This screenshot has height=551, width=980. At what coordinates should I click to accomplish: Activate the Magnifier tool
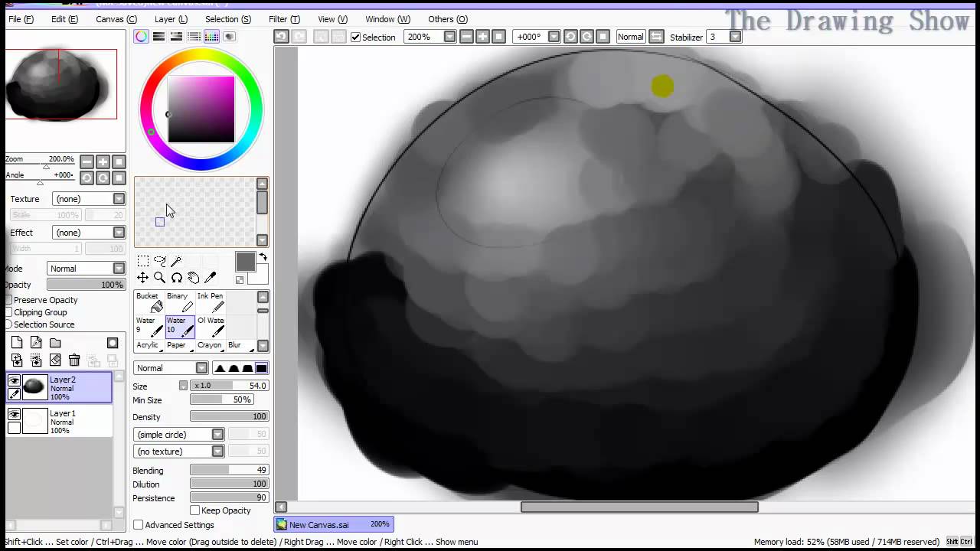(x=160, y=277)
